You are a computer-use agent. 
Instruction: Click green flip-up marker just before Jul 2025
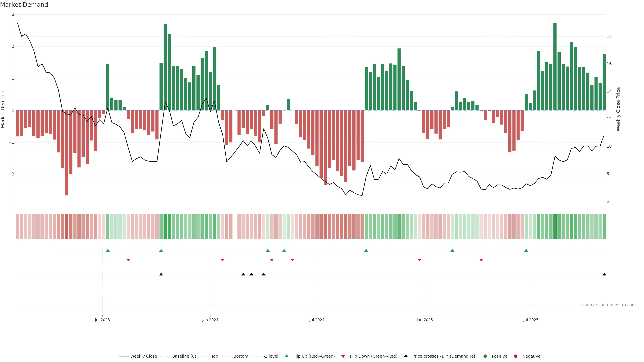(526, 250)
